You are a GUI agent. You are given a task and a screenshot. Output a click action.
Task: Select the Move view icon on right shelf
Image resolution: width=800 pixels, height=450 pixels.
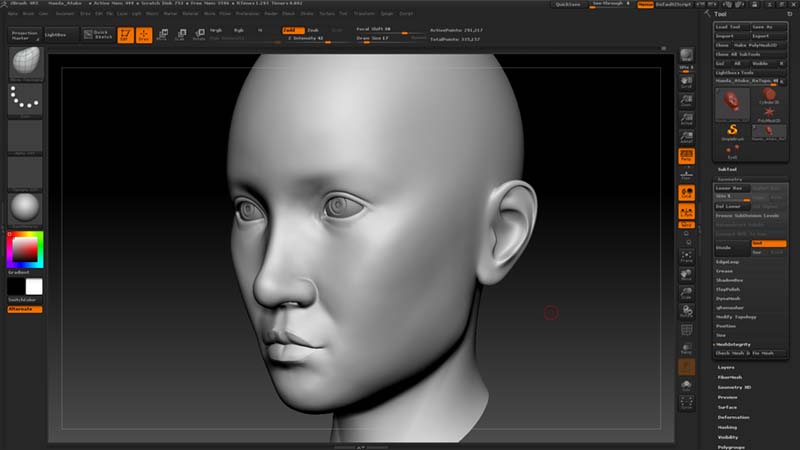point(686,275)
